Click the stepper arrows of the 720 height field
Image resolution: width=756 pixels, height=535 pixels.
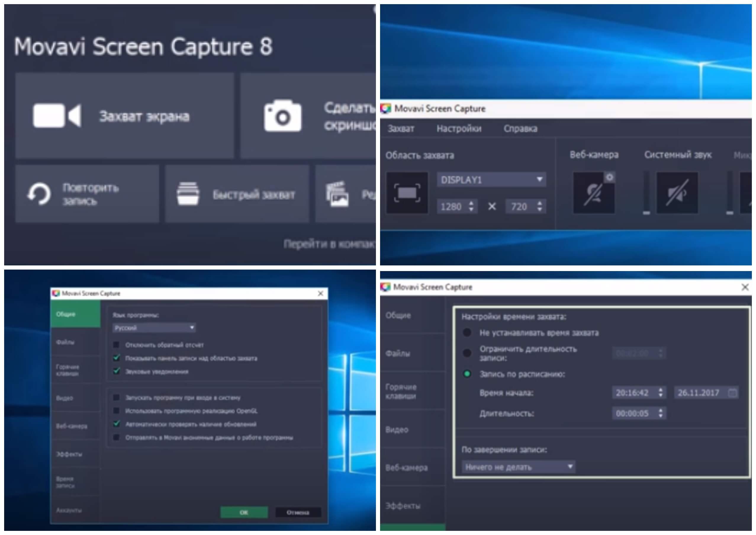pyautogui.click(x=539, y=206)
